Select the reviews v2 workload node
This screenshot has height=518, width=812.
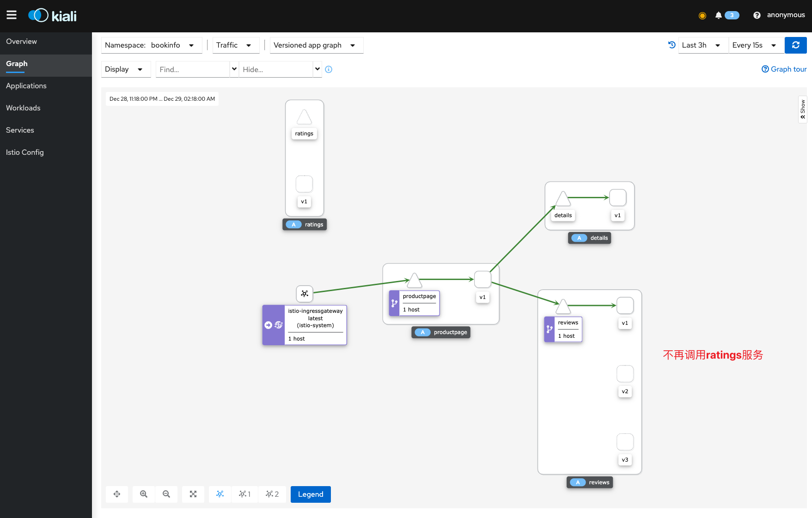625,374
